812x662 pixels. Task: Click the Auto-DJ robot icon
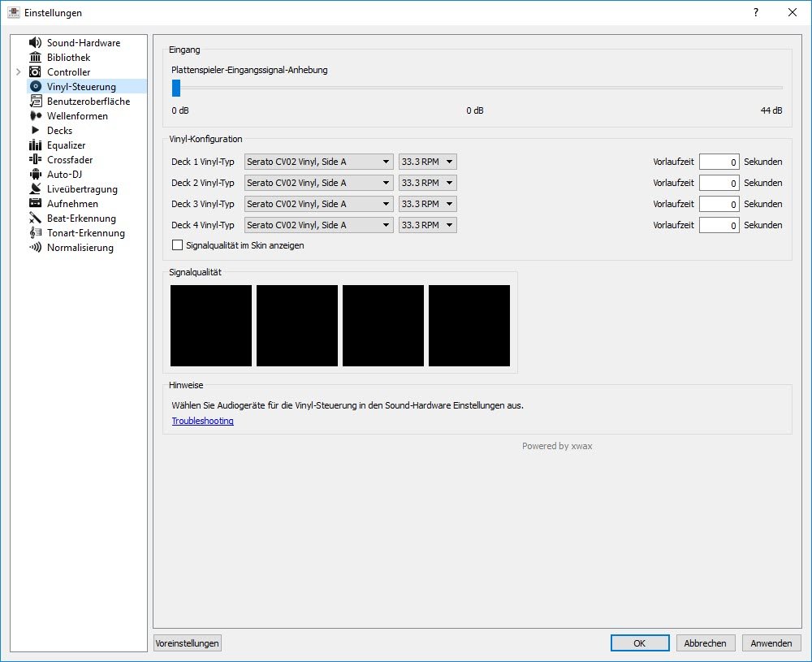(35, 174)
